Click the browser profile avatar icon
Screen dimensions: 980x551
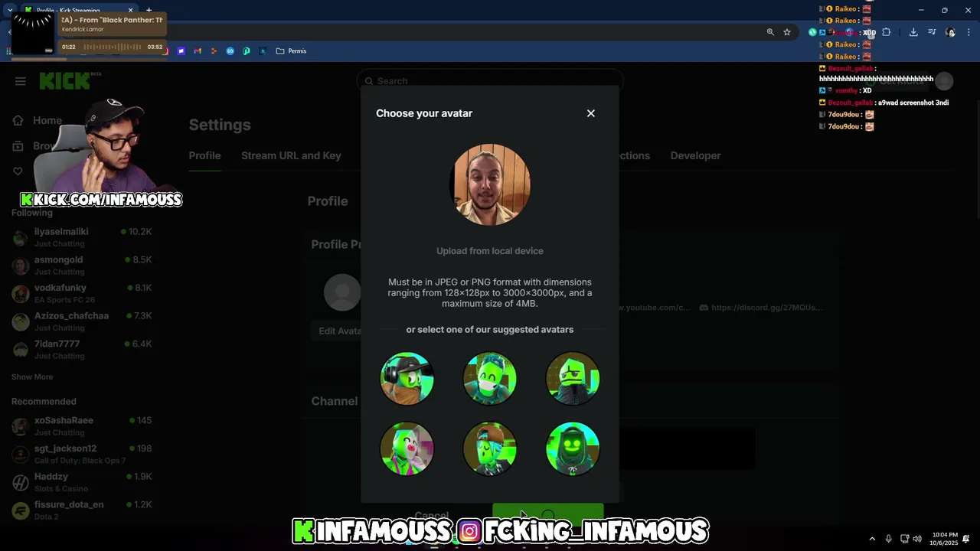pos(950,32)
